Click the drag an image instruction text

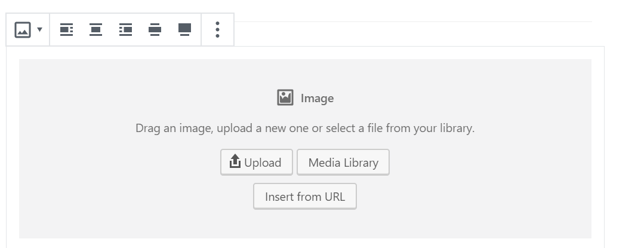pos(305,128)
